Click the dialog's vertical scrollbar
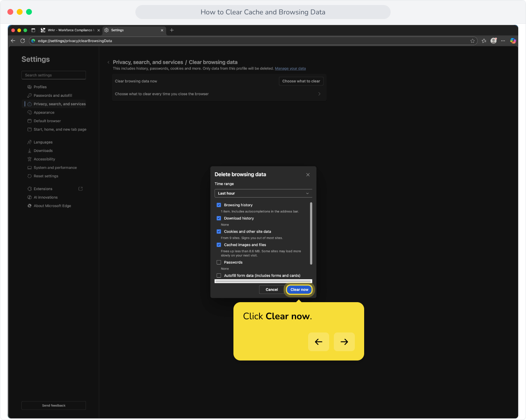Image resolution: width=526 pixels, height=420 pixels. [x=311, y=233]
